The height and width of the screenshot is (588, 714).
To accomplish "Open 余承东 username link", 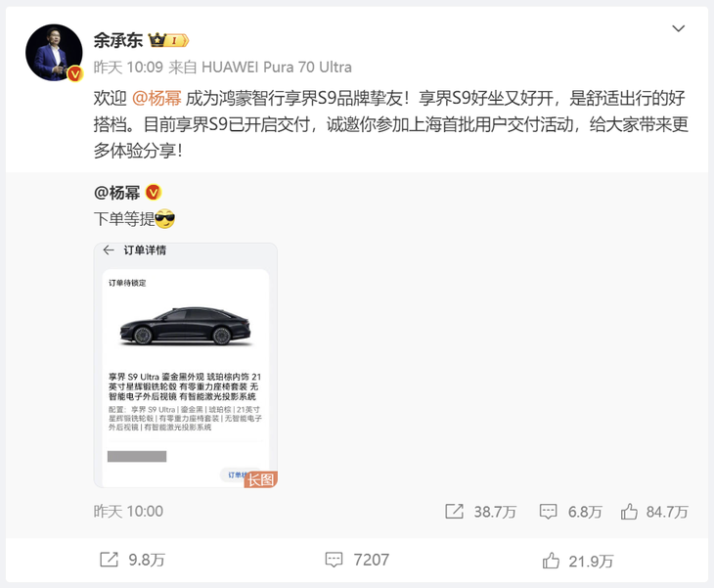I will [118, 40].
